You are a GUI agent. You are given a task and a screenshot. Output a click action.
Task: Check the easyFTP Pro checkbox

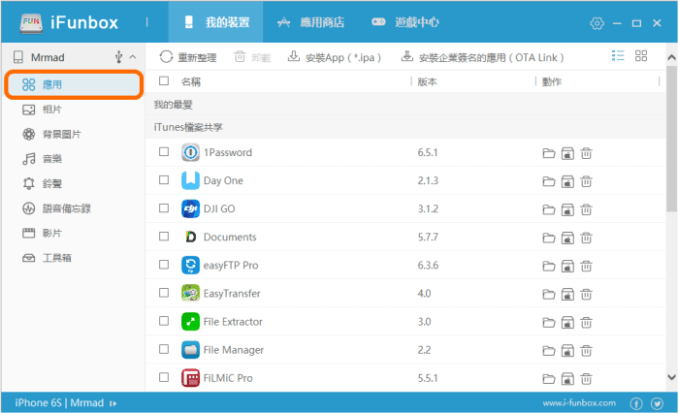(164, 264)
